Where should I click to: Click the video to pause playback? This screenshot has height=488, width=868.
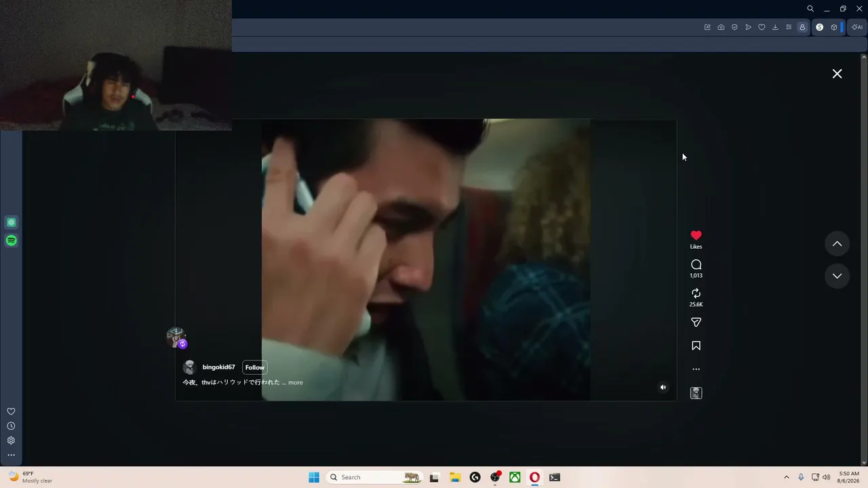click(426, 260)
